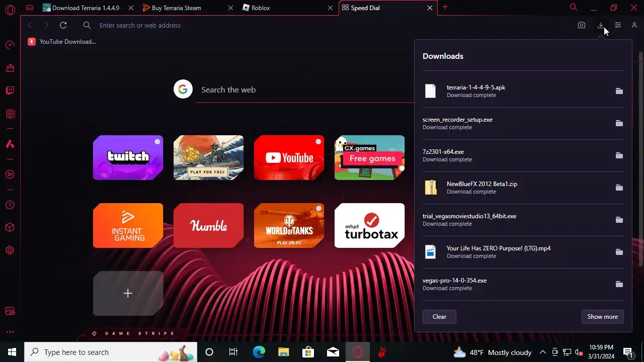The width and height of the screenshot is (644, 362).
Task: Show 7z2301-x64.exe in folder
Action: click(x=619, y=155)
